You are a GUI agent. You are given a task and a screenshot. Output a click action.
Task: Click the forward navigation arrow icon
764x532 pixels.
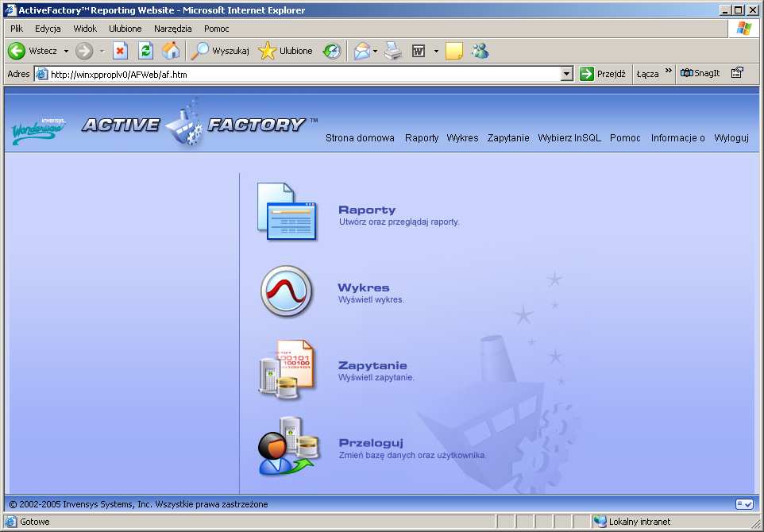click(84, 51)
